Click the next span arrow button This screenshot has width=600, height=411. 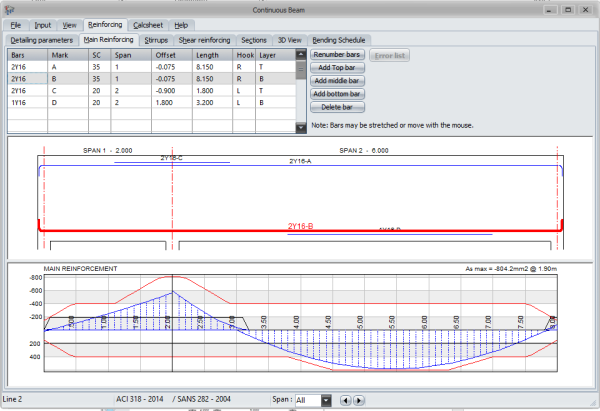pos(359,400)
